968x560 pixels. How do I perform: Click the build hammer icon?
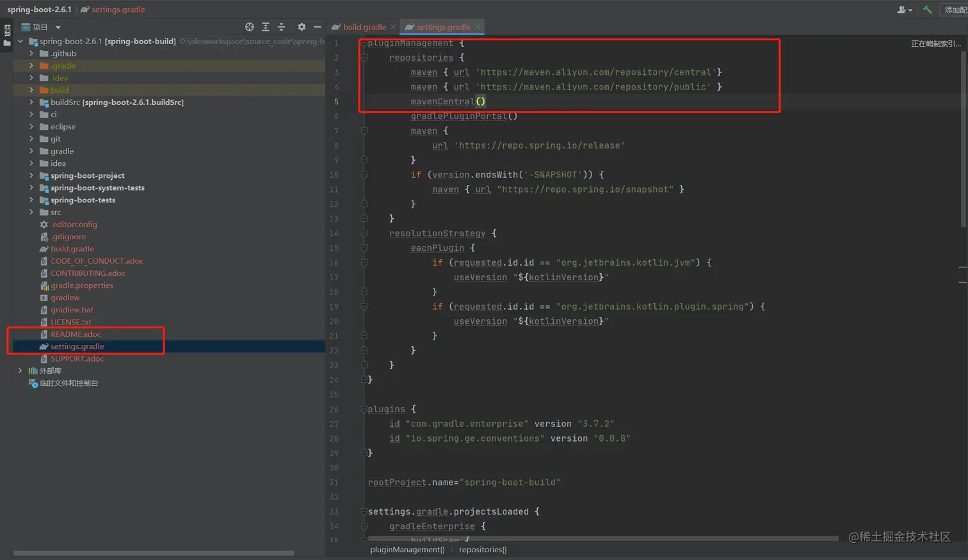point(927,10)
